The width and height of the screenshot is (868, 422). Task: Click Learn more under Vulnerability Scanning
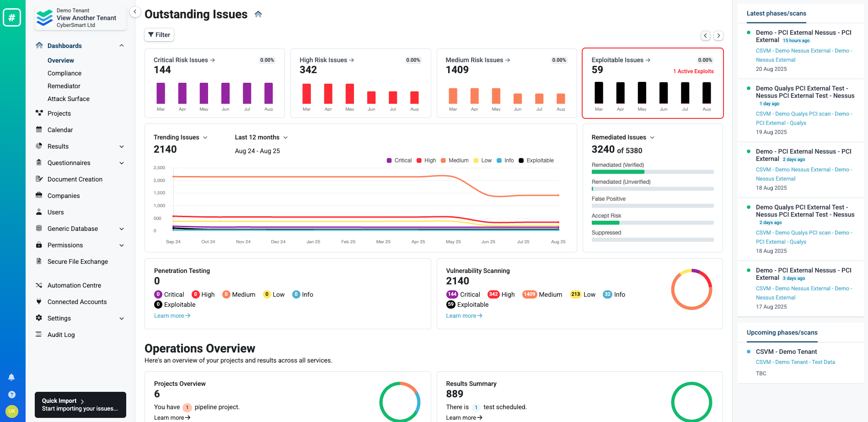[464, 316]
